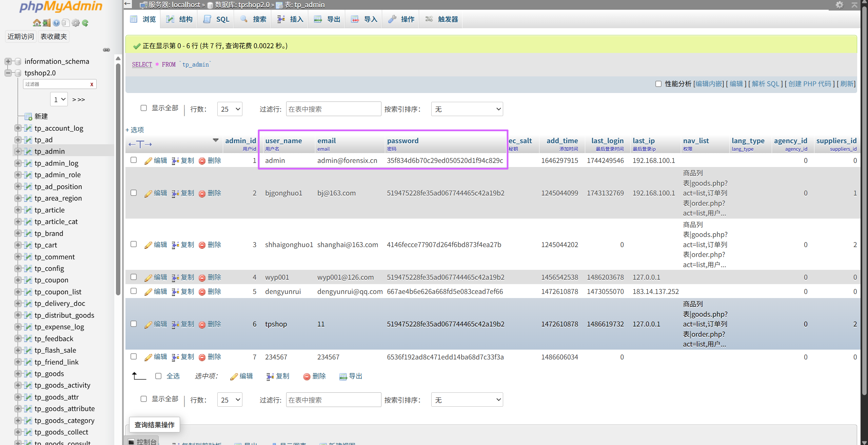The width and height of the screenshot is (868, 445).
Task: Click the edit pencil for row admin
Action: coord(148,161)
